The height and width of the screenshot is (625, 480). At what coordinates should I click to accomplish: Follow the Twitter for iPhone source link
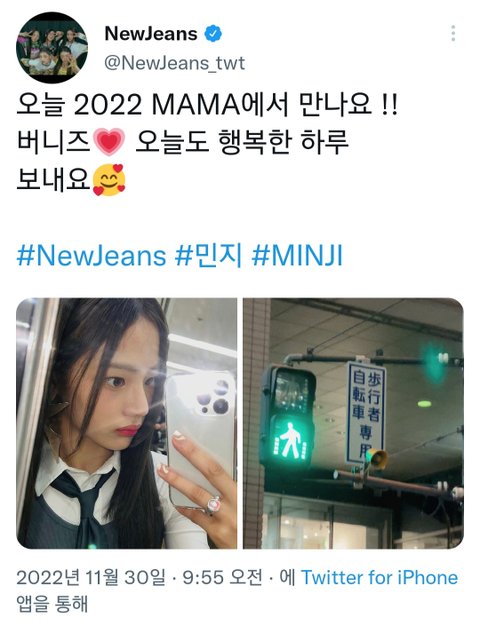click(379, 578)
